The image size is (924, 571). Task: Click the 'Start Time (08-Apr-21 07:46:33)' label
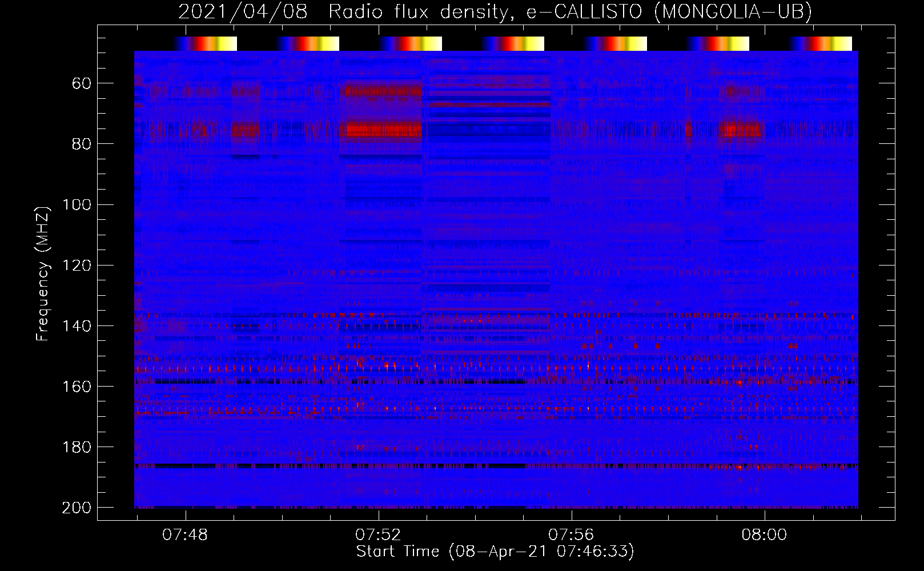click(495, 552)
